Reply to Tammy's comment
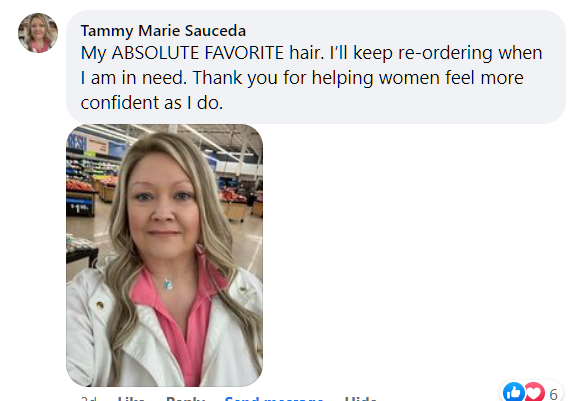 (x=185, y=398)
